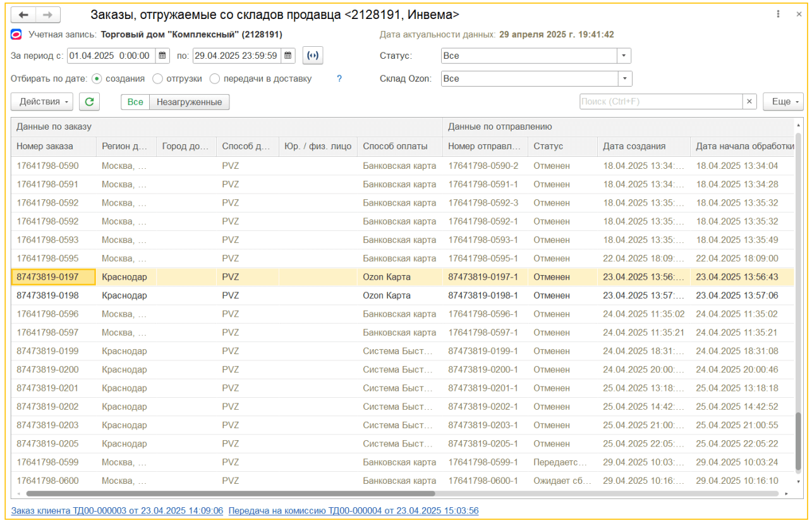This screenshot has height=523, width=812.
Task: Select the отгрузки date filter option
Action: tap(157, 78)
